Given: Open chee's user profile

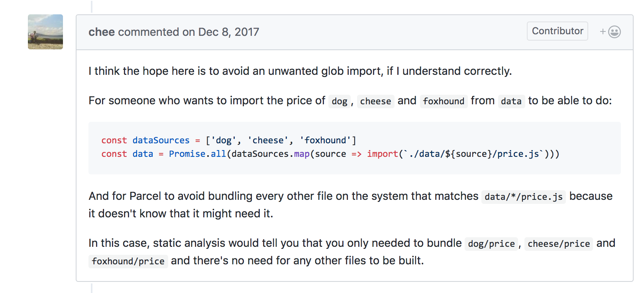Looking at the screenshot, I should pos(101,32).
